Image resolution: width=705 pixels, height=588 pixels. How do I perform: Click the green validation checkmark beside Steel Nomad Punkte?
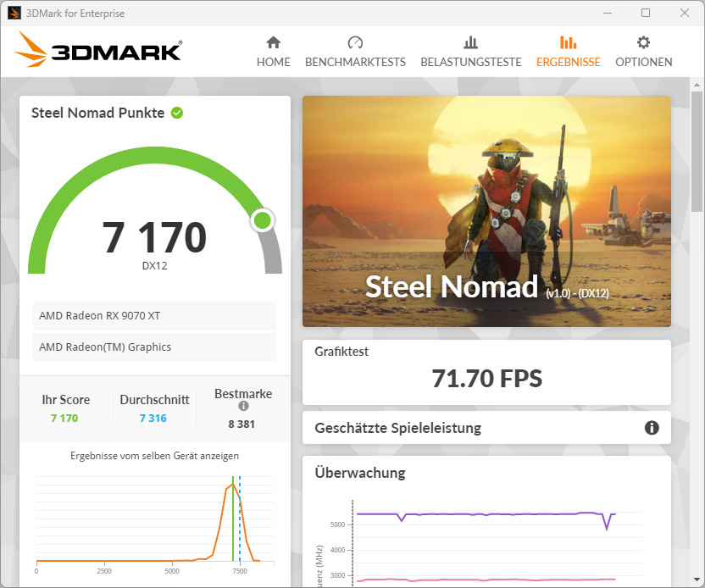point(177,113)
